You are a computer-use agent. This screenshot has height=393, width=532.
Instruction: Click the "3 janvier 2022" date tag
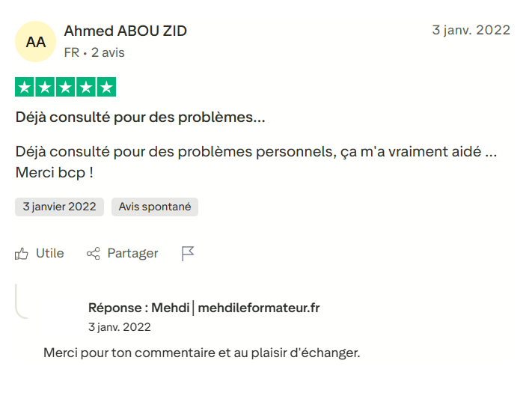pyautogui.click(x=60, y=207)
